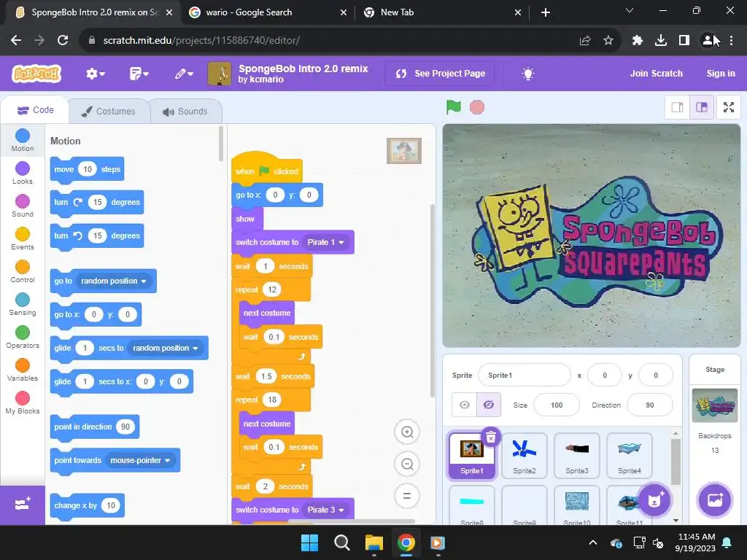Select the Events block category

[23, 238]
